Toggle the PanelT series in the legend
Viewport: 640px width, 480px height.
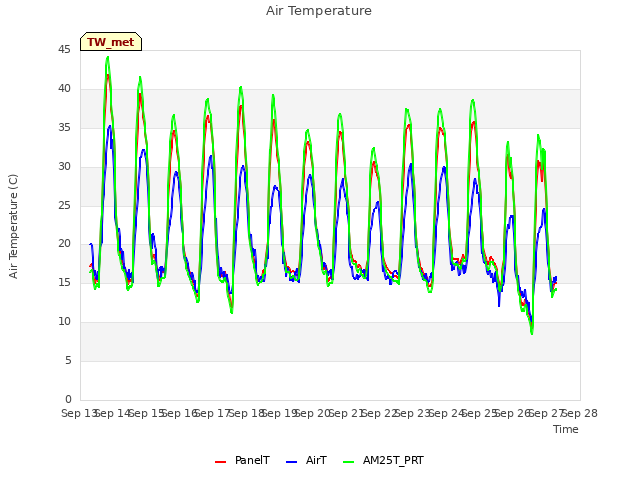242,460
